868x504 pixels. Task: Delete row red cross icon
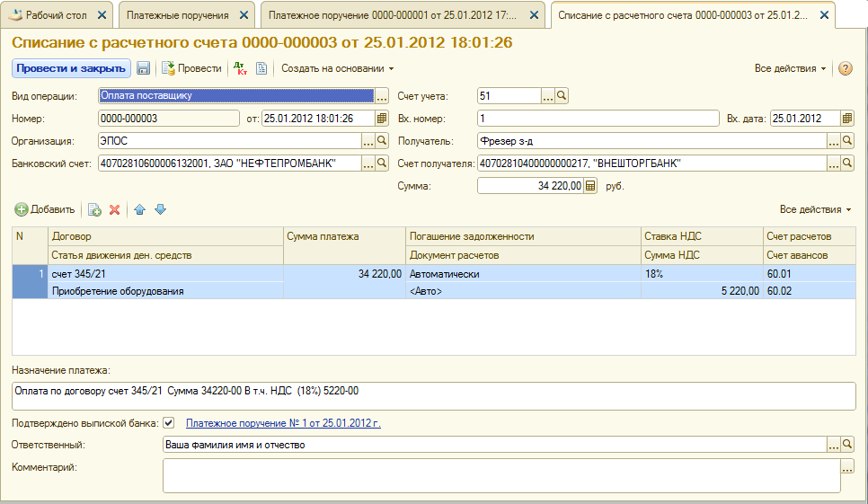[115, 209]
